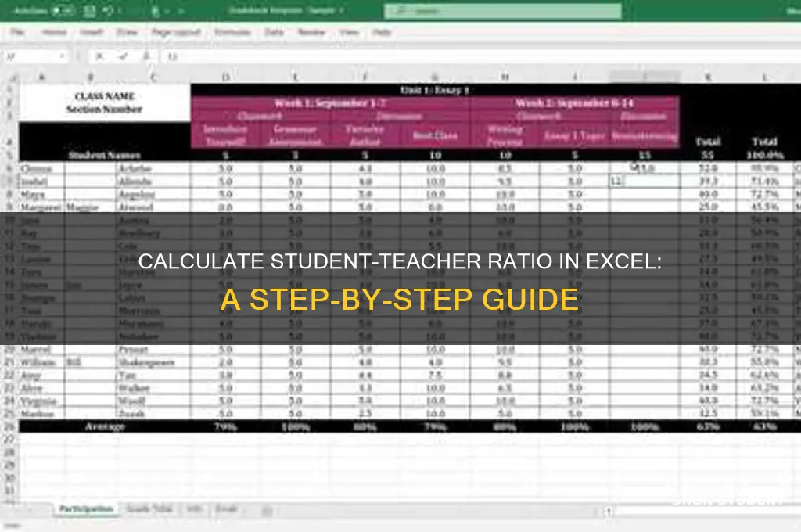Select column D header

(226, 77)
